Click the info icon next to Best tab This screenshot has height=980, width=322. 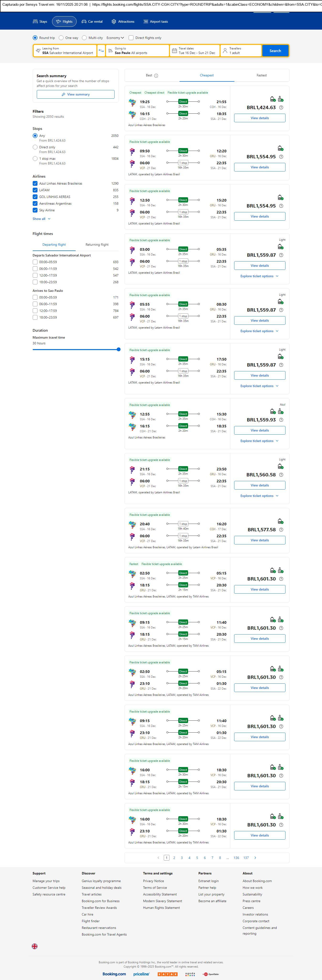(x=156, y=76)
